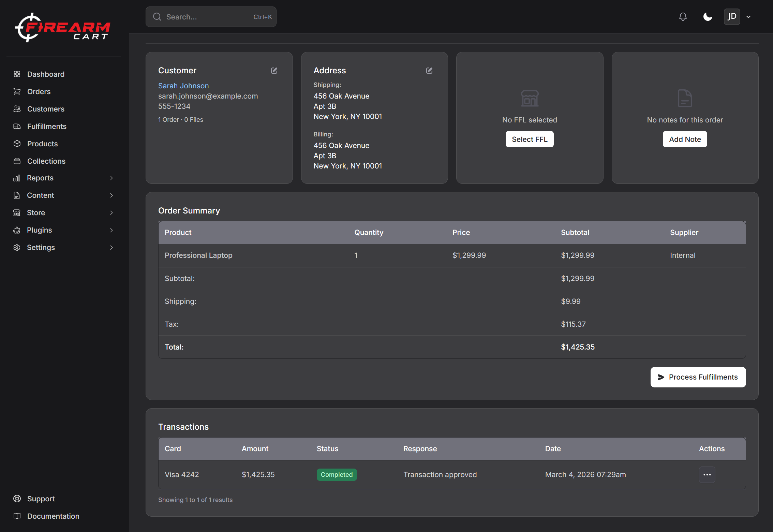Click the Reports bar chart icon
The image size is (773, 532).
[17, 178]
